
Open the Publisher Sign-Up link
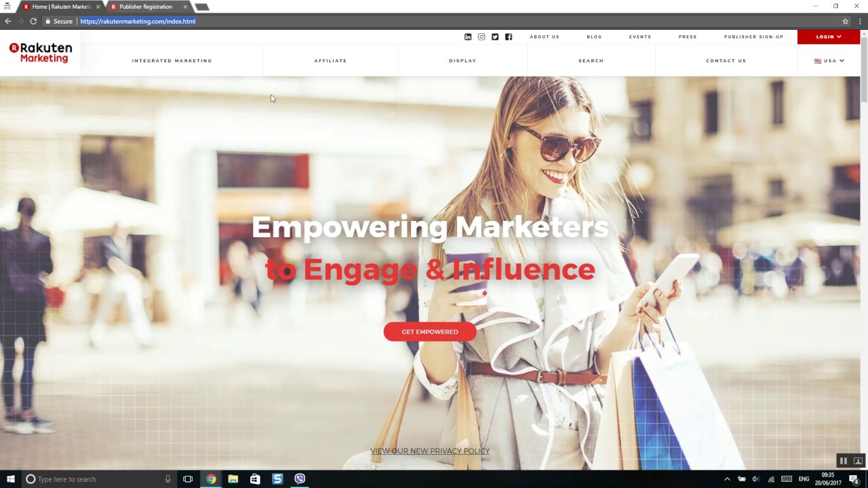point(753,37)
